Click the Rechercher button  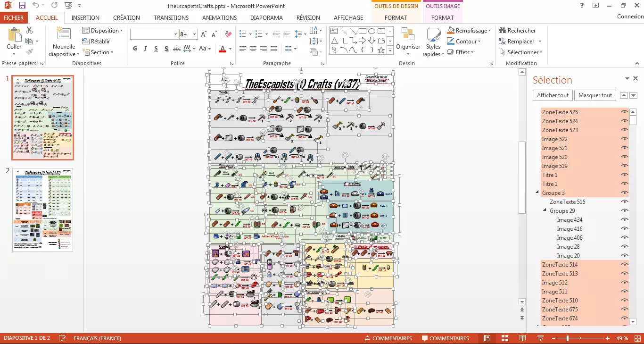click(x=517, y=31)
